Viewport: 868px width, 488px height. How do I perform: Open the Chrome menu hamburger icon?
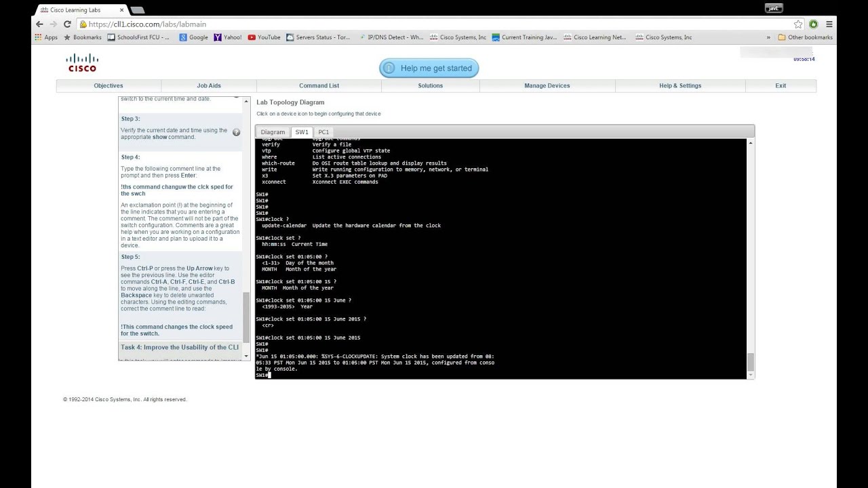click(x=829, y=24)
